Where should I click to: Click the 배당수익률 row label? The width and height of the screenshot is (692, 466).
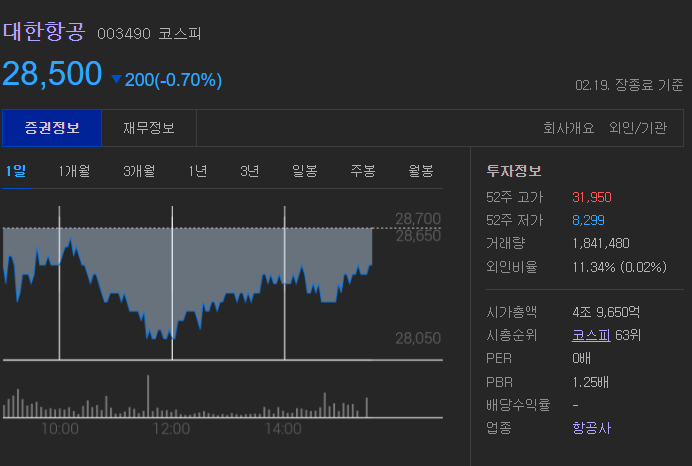click(518, 405)
